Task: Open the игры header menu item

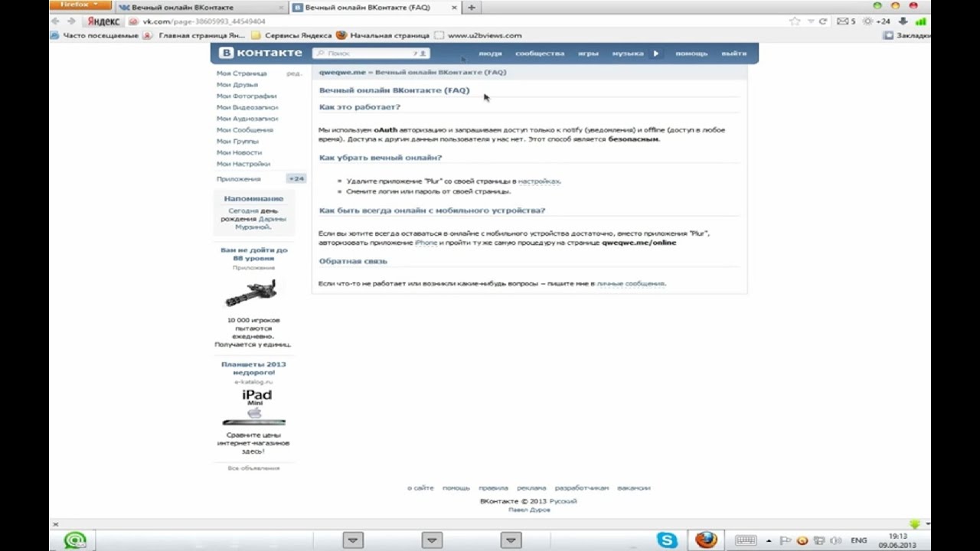Action: pyautogui.click(x=588, y=54)
